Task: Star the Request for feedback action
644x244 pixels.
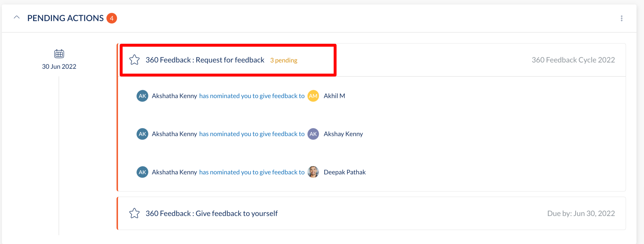Action: pyautogui.click(x=134, y=60)
